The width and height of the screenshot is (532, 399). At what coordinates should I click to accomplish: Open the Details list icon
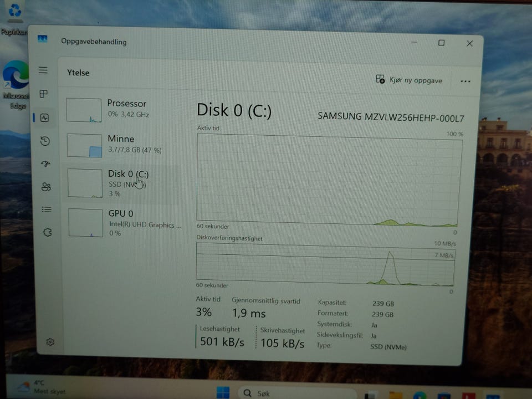(47, 209)
